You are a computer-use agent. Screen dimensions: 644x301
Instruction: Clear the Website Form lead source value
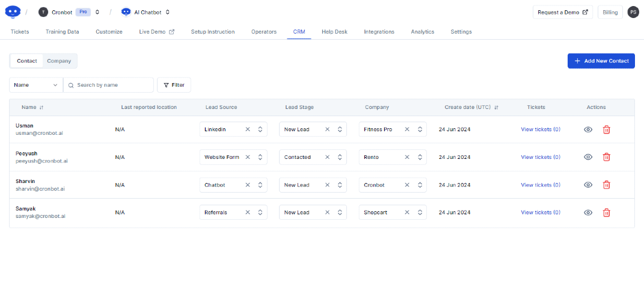point(248,157)
